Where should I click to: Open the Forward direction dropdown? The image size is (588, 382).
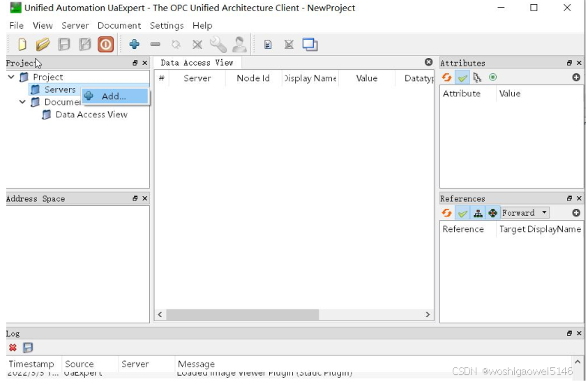[x=525, y=213]
